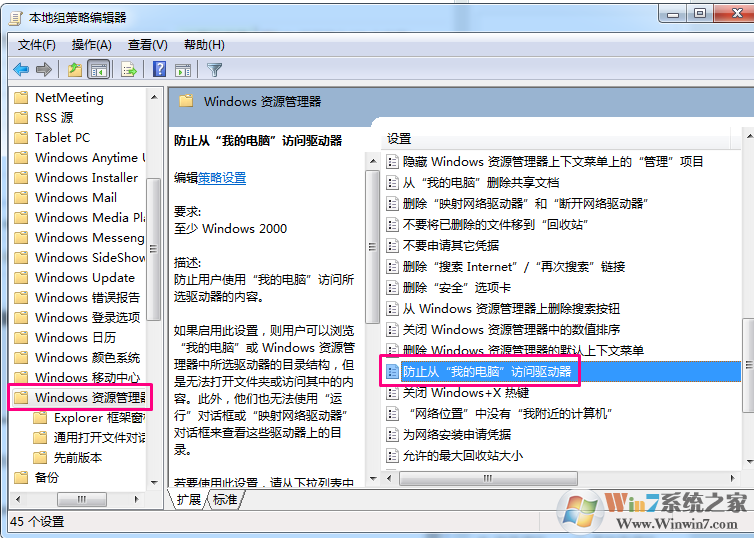Click the Windows Mail folder icon

coord(21,198)
